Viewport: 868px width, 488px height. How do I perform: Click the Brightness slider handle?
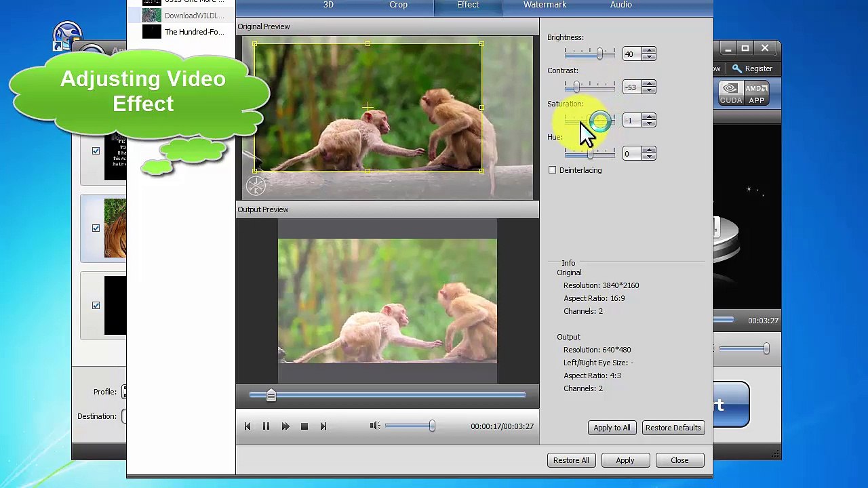tap(599, 54)
